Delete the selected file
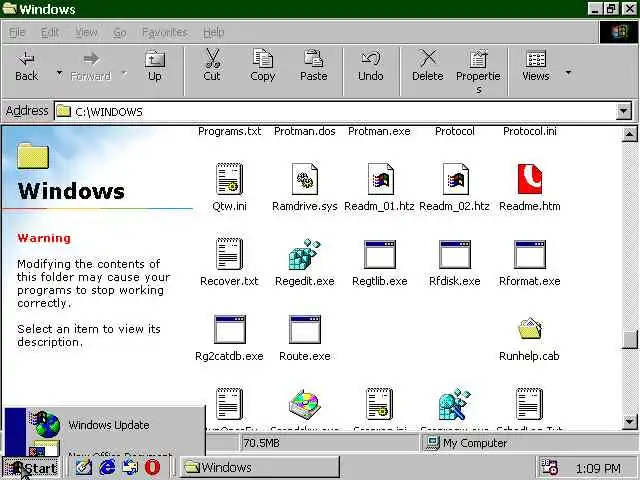The width and height of the screenshot is (640, 480). 427,67
